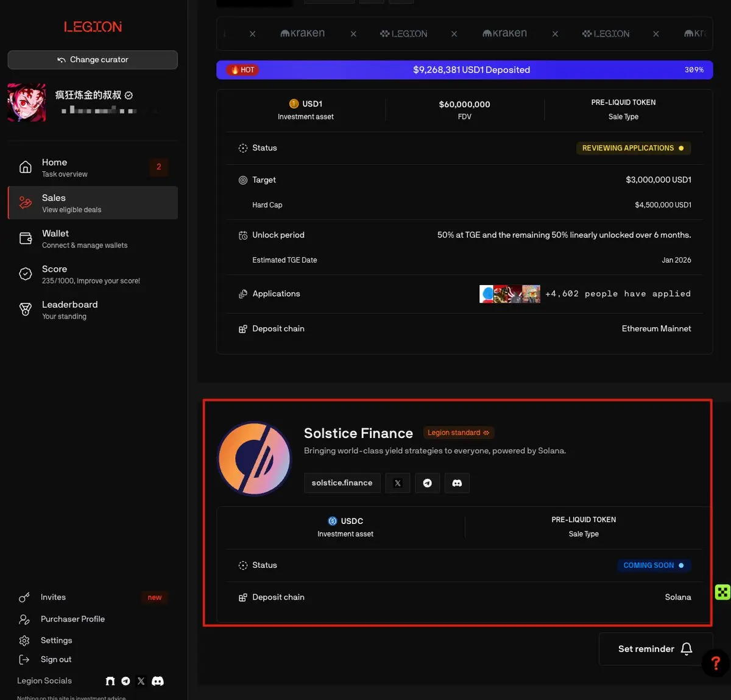Click the applicant avatars thumbnail strip
Image resolution: width=731 pixels, height=700 pixels.
click(510, 294)
